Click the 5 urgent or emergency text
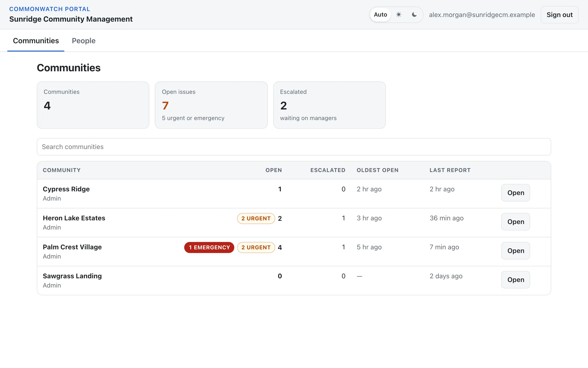The image size is (588, 368). click(x=193, y=118)
